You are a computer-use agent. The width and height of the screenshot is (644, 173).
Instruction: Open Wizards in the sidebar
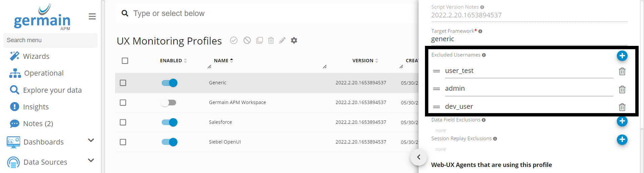click(x=36, y=56)
